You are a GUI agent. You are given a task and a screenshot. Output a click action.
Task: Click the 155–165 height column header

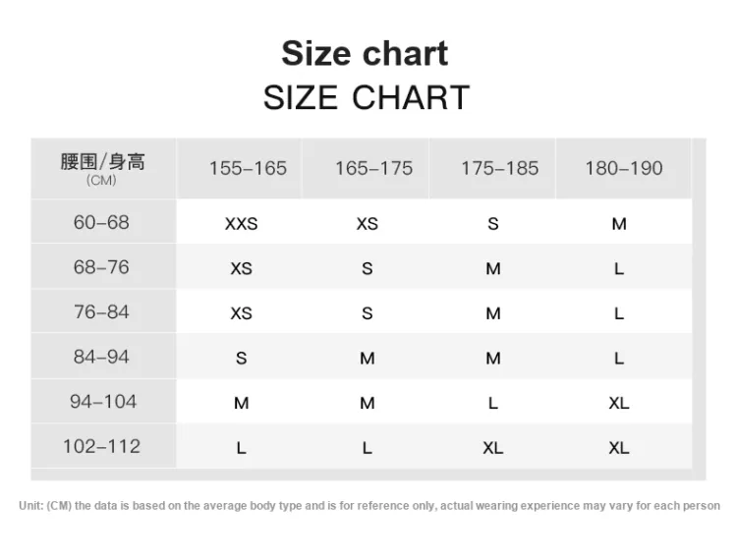tap(248, 168)
